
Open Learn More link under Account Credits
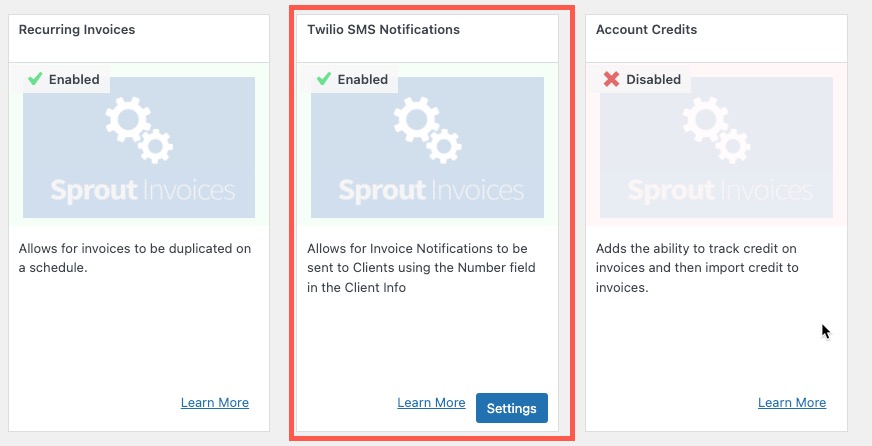point(792,403)
